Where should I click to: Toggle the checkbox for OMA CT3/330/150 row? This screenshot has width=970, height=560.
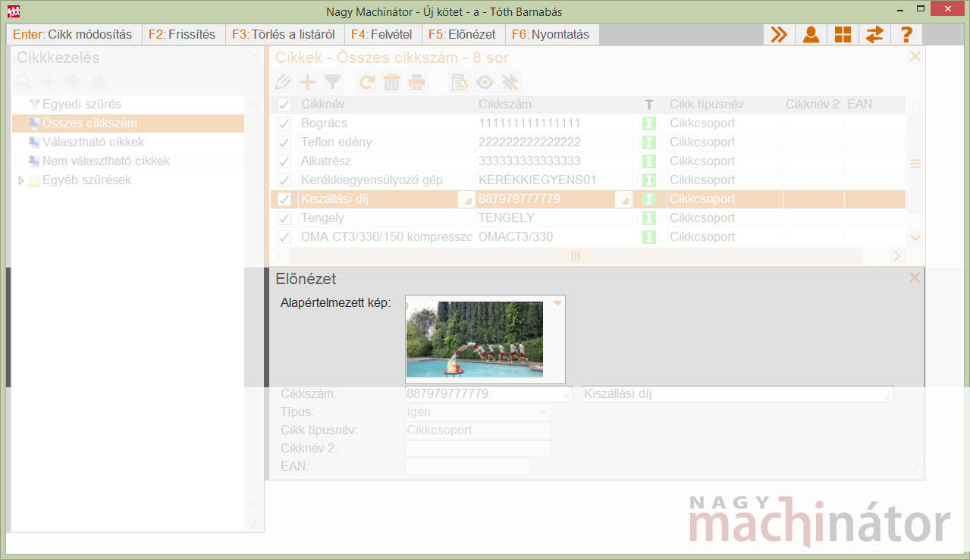(284, 237)
